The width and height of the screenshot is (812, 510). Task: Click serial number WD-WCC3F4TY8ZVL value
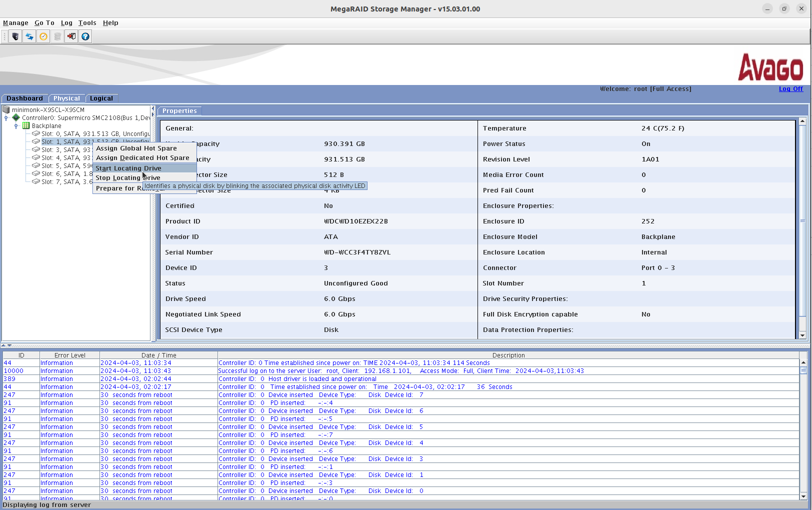357,252
